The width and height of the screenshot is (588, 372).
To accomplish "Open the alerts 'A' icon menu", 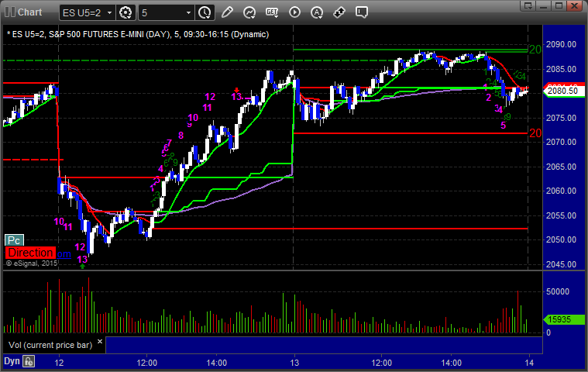I will (x=317, y=12).
